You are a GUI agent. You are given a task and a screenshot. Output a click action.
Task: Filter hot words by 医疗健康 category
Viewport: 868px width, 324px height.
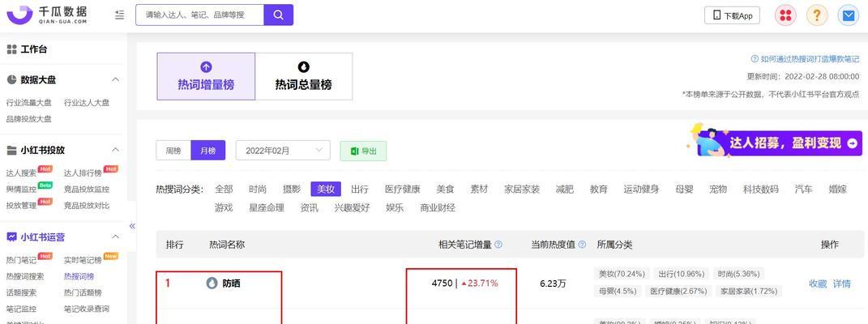(x=403, y=189)
